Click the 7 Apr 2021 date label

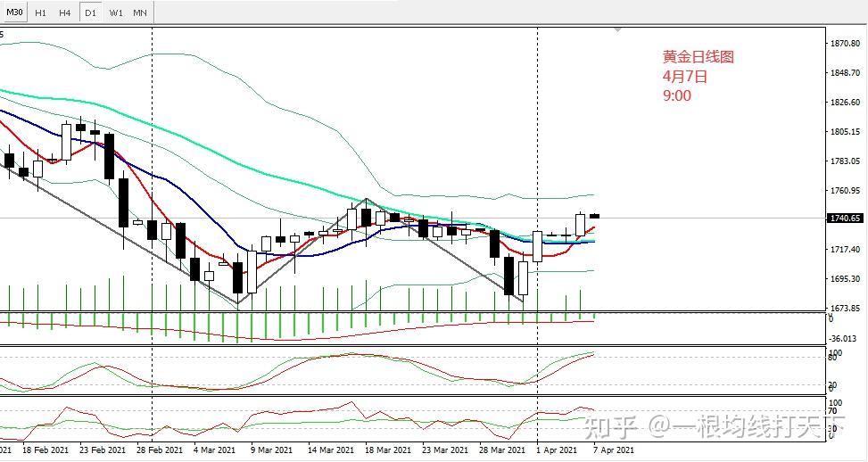(x=614, y=450)
